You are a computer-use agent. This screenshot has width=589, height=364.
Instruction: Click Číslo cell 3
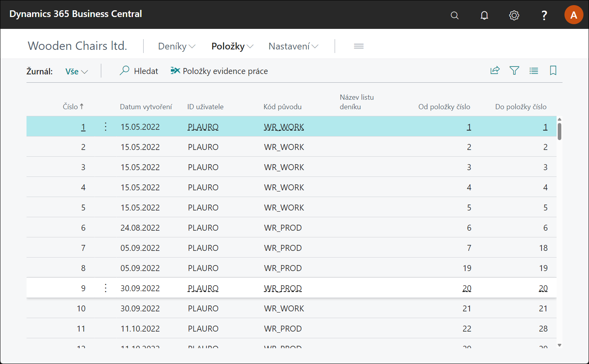[83, 167]
